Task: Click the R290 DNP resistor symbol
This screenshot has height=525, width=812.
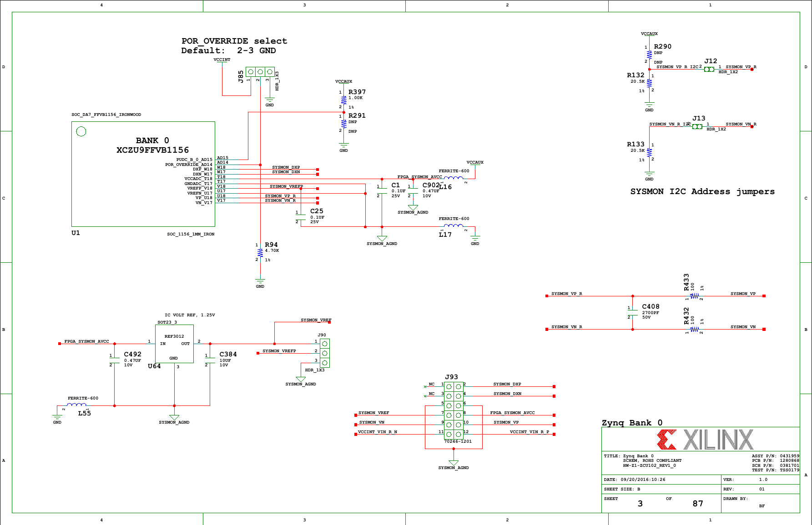Action: click(x=649, y=55)
